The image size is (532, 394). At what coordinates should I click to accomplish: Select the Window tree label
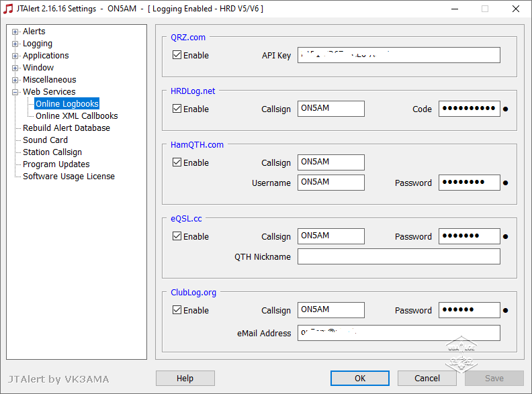(x=38, y=68)
